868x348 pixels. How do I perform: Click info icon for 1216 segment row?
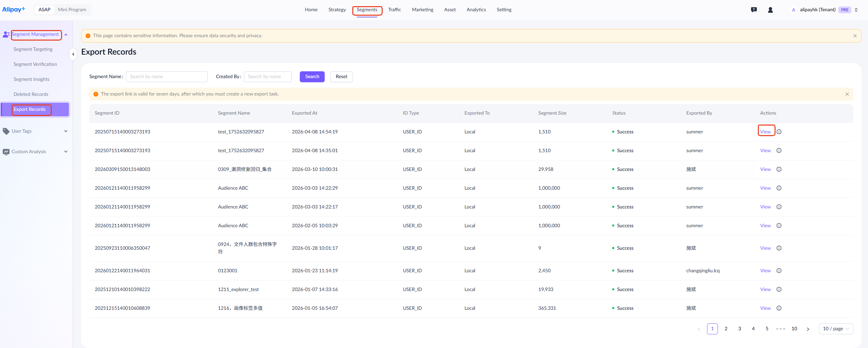tap(779, 308)
